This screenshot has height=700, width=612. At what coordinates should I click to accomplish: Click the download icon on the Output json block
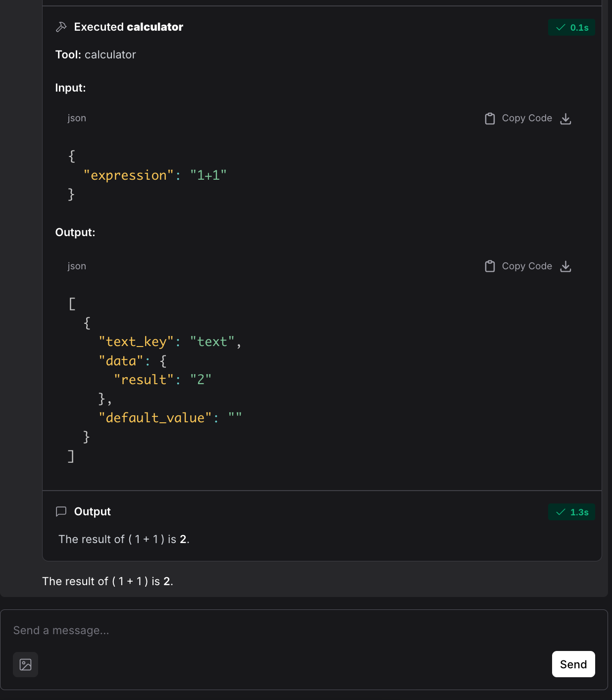click(x=565, y=266)
